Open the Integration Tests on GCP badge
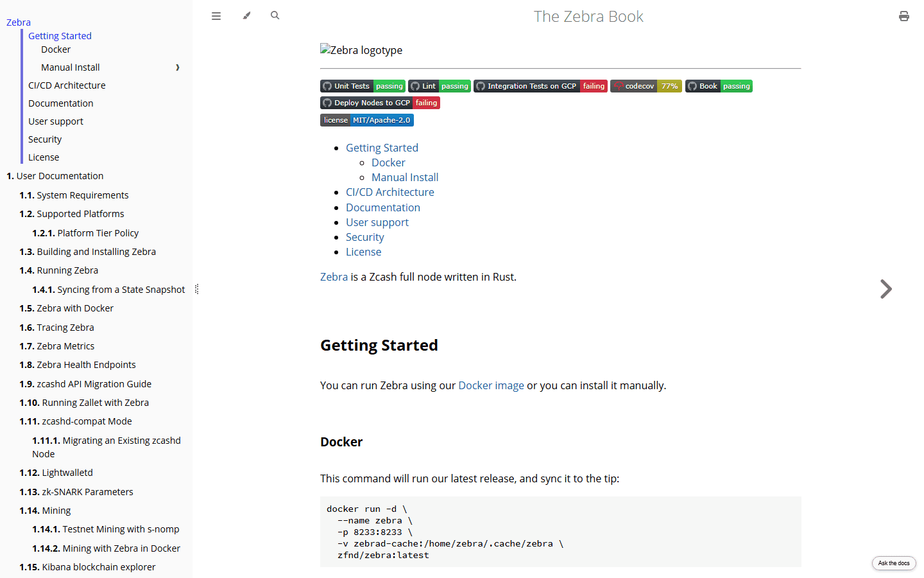The height and width of the screenshot is (578, 924). coord(540,86)
